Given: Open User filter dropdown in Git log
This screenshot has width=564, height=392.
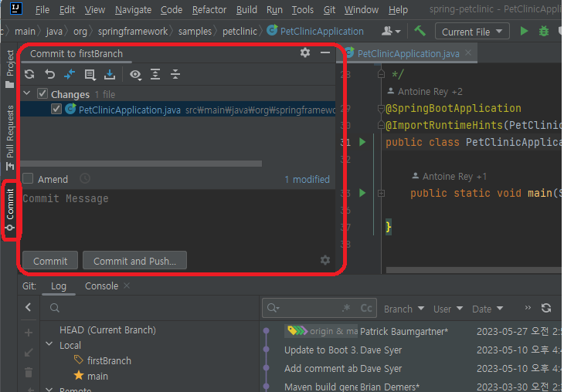Looking at the screenshot, I should pos(448,309).
